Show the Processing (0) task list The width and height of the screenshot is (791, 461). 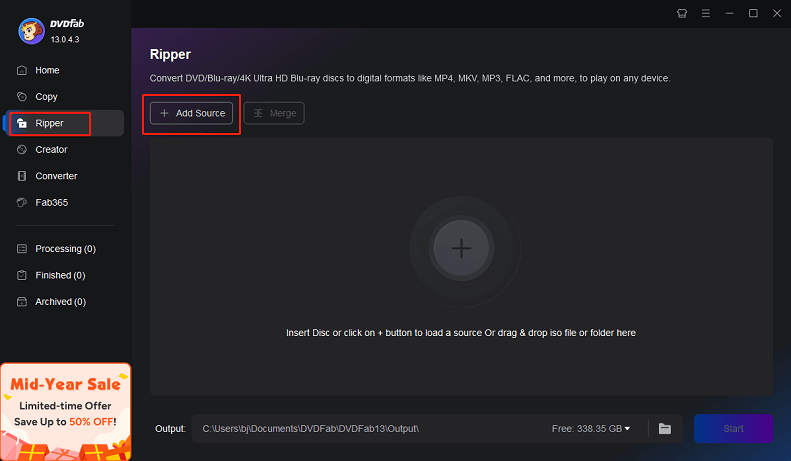64,249
